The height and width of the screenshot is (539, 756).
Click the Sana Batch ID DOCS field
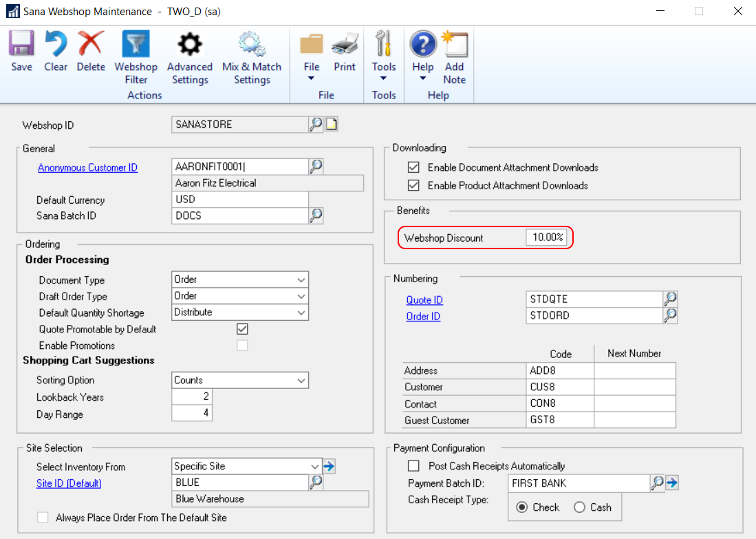pyautogui.click(x=240, y=215)
